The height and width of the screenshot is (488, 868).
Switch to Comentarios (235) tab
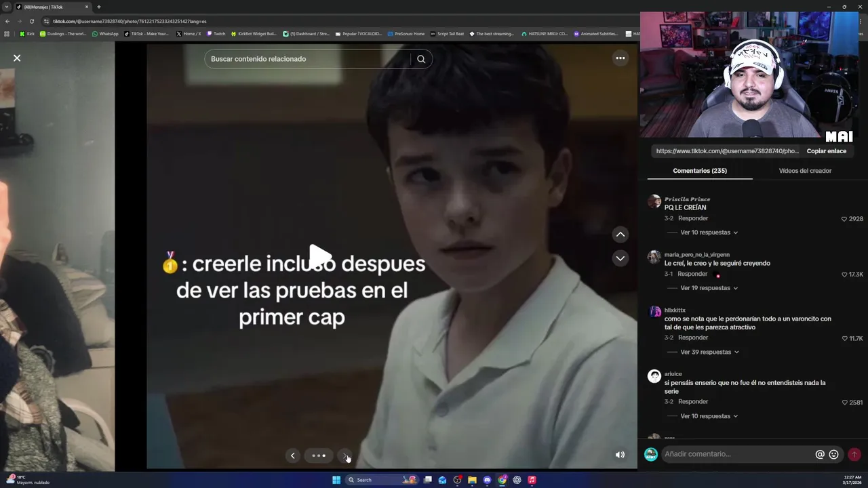point(700,171)
